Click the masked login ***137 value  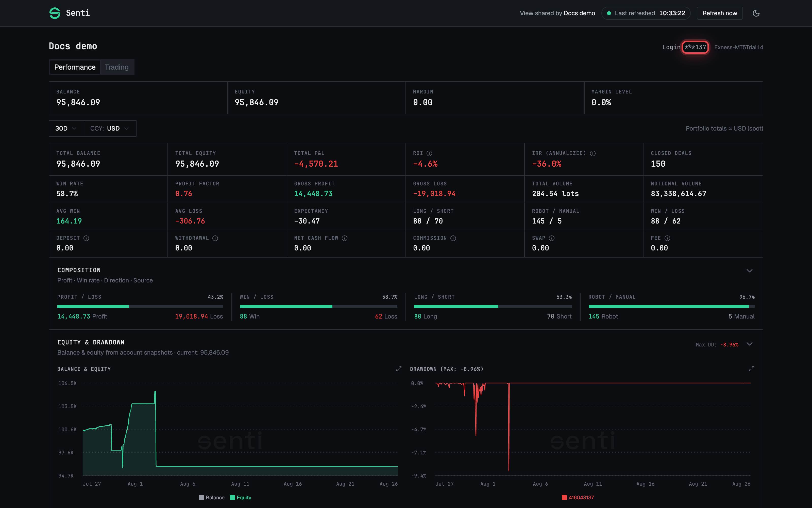(695, 47)
